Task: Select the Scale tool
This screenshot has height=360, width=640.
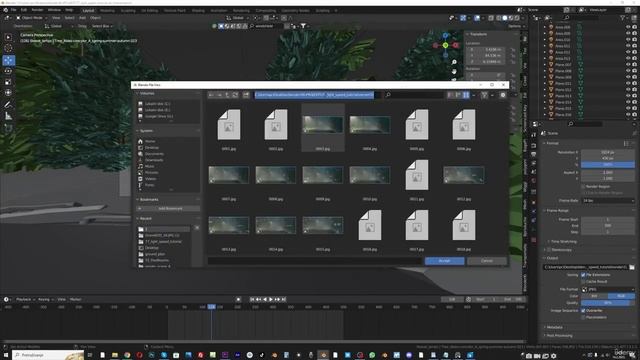Action: coord(8,82)
